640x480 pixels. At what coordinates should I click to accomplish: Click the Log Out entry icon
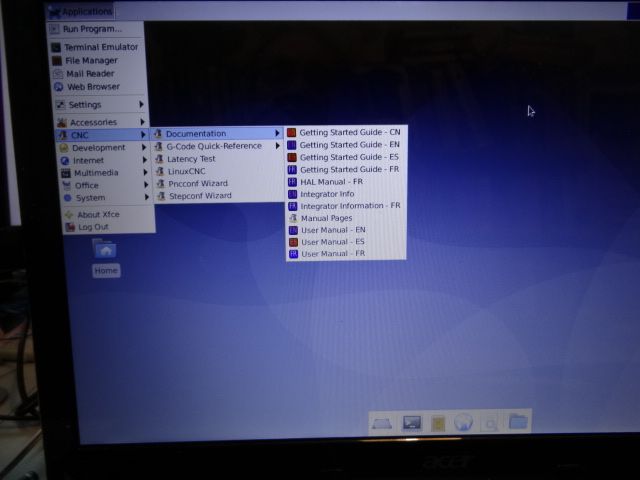[x=70, y=227]
